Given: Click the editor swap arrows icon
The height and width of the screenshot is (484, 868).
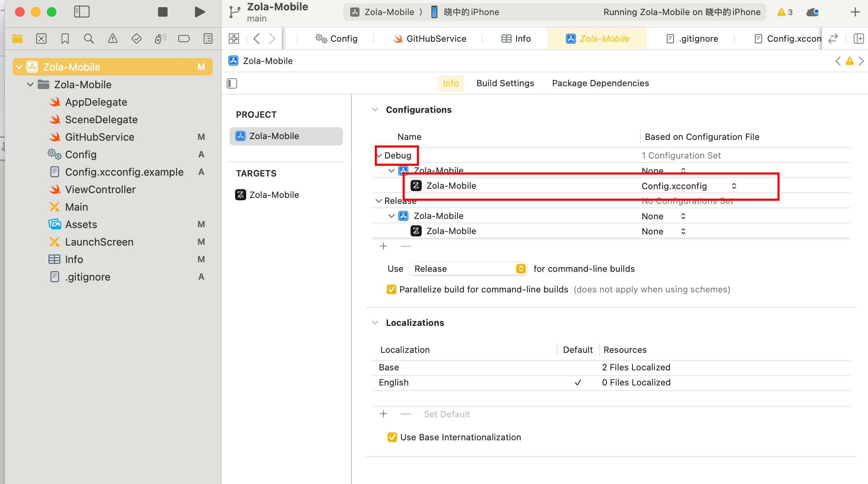Looking at the screenshot, I should [833, 39].
